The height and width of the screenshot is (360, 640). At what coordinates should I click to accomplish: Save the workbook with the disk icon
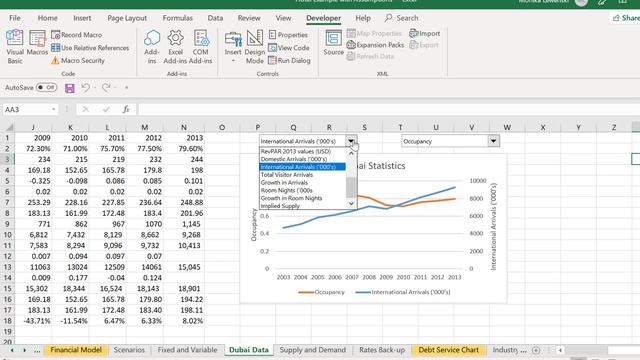70,88
